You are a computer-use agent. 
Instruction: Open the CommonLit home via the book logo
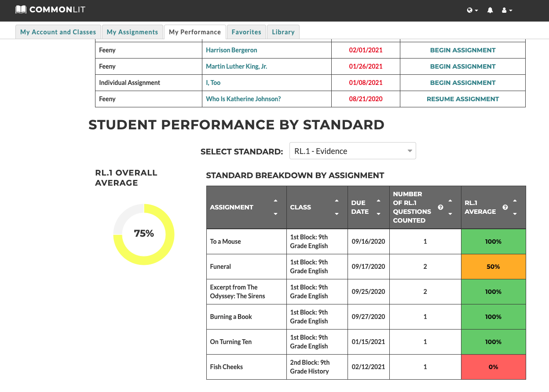point(21,10)
